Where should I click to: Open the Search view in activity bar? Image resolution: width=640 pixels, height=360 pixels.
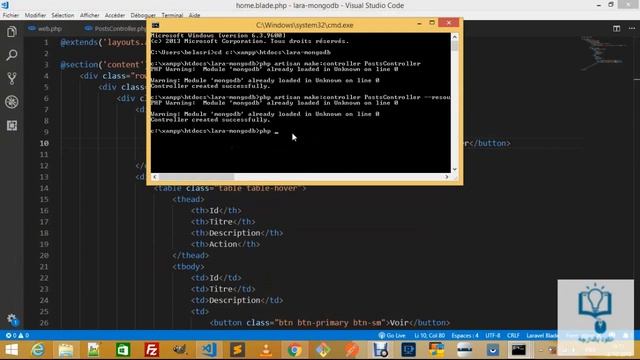click(11, 55)
